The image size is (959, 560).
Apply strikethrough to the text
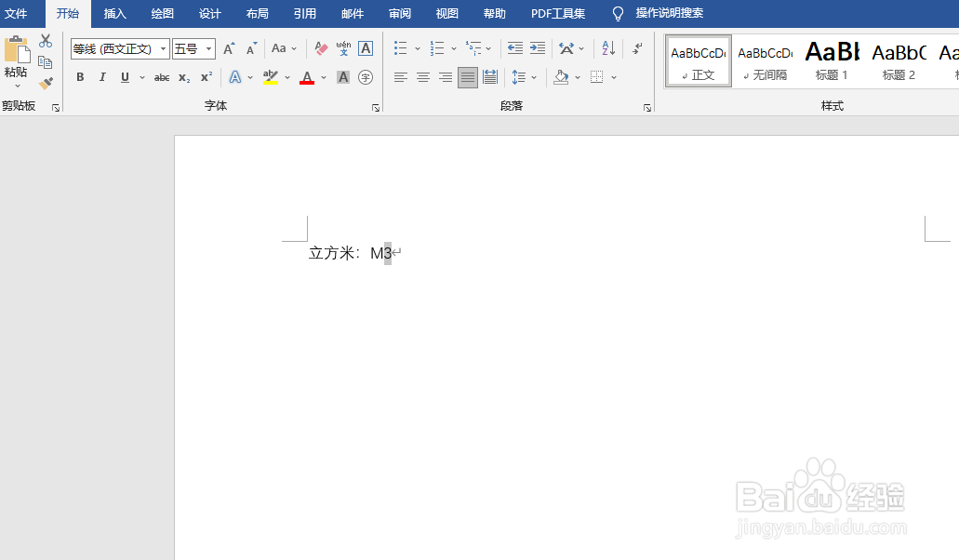pyautogui.click(x=161, y=77)
